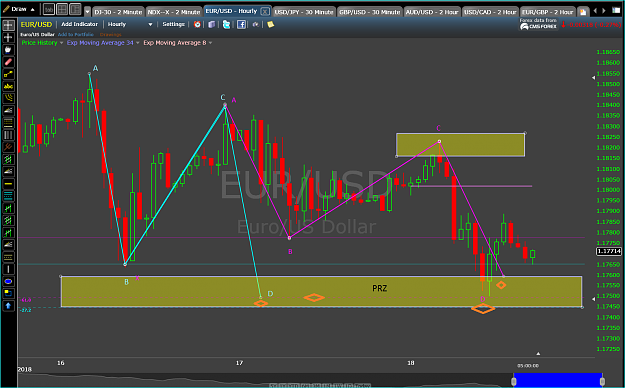Switch to four-pane grid layout icon
This screenshot has width=625, height=388.
tap(62, 9)
